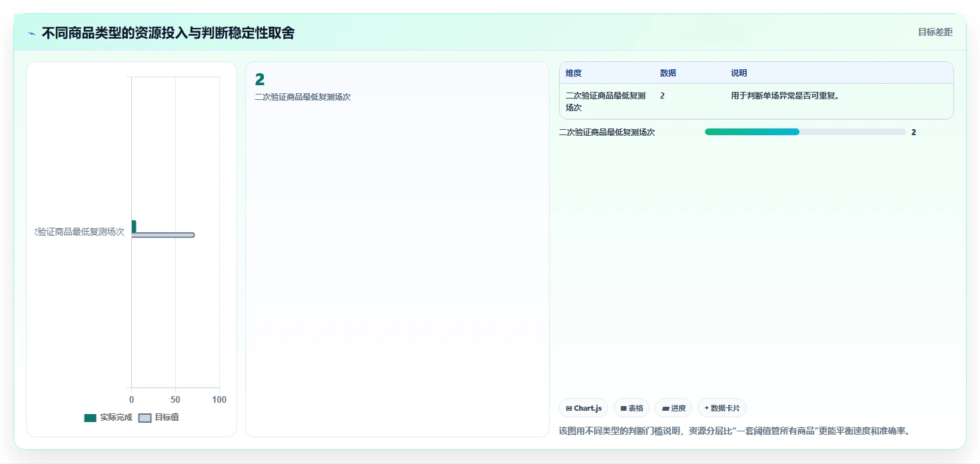980x464 pixels.
Task: Click the footer description starting 该图用不同类型的判断门槛说明
Action: 734,431
